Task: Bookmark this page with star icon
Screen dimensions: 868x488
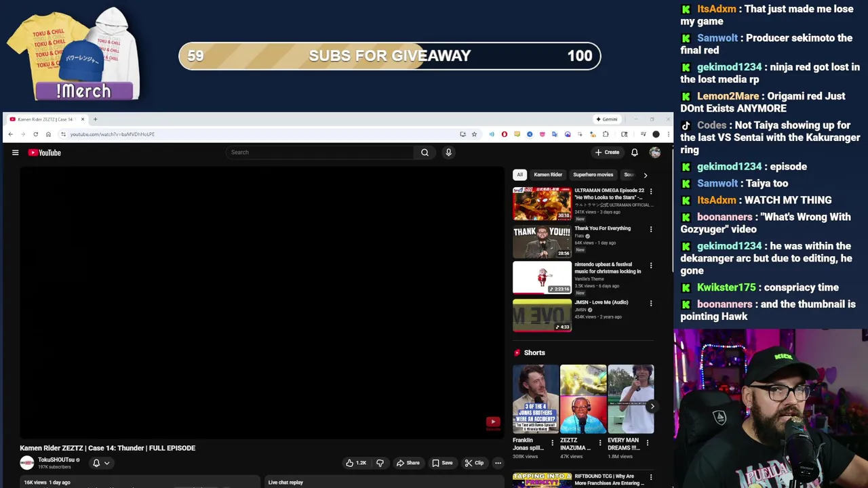Action: pyautogui.click(x=474, y=134)
